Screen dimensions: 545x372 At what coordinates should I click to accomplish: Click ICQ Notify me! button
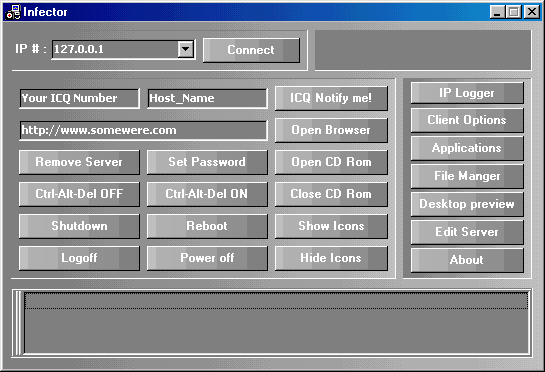331,98
